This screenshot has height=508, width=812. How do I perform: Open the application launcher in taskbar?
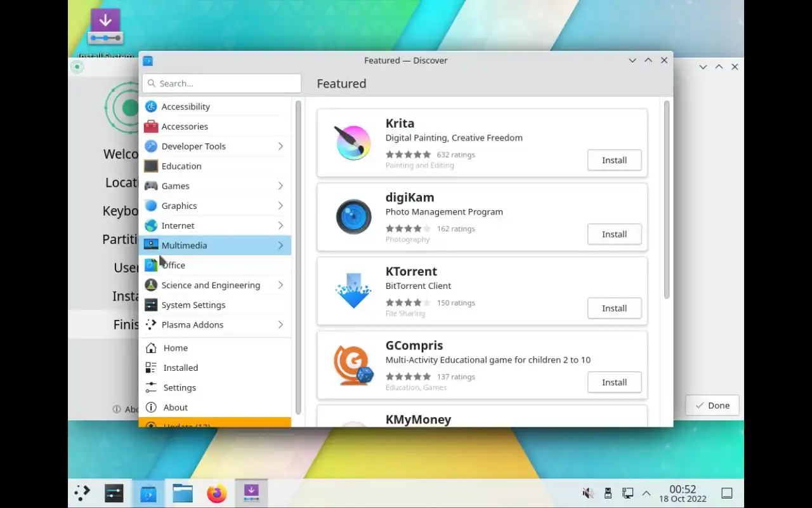click(82, 493)
